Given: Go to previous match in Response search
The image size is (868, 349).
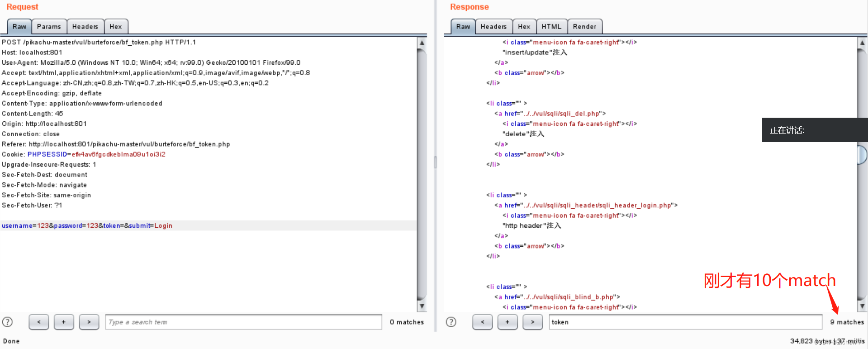Looking at the screenshot, I should 483,322.
